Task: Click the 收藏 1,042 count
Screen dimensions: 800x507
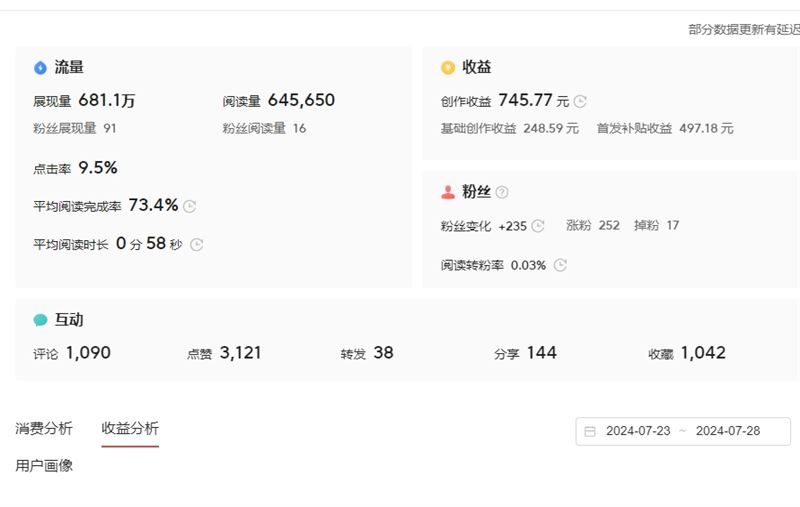Action: (x=703, y=352)
